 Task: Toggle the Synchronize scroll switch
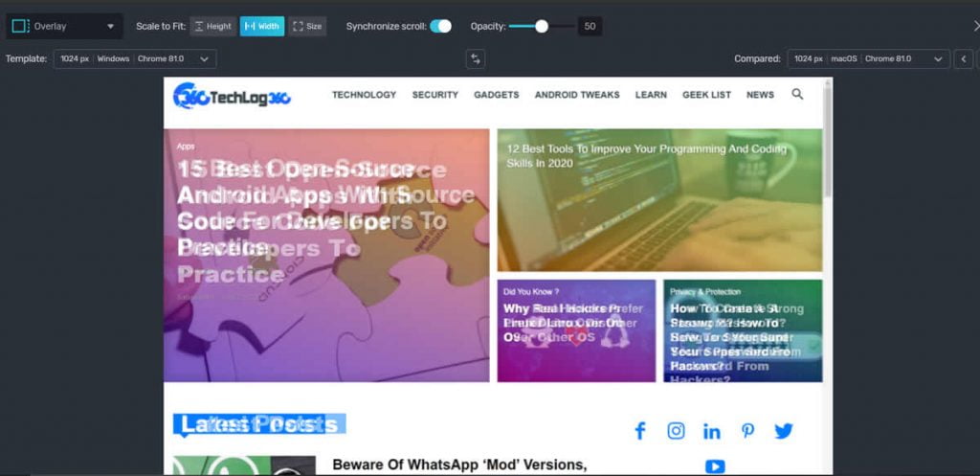(x=440, y=26)
